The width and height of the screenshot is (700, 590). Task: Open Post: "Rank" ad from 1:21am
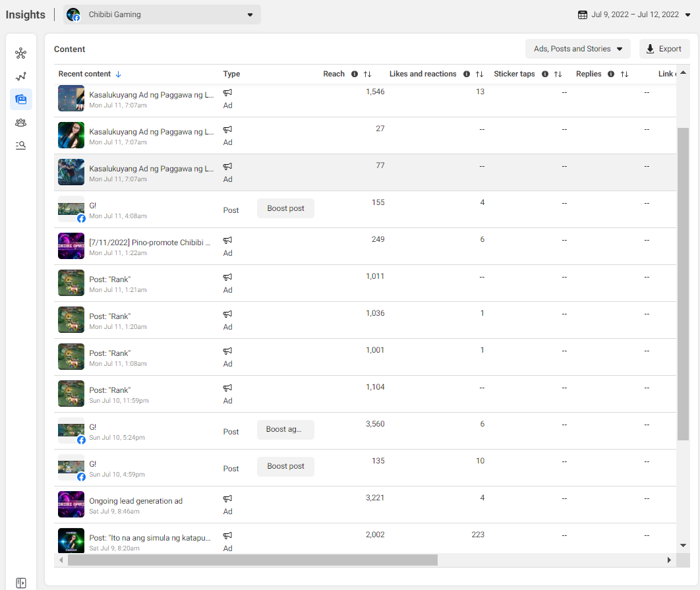point(110,280)
